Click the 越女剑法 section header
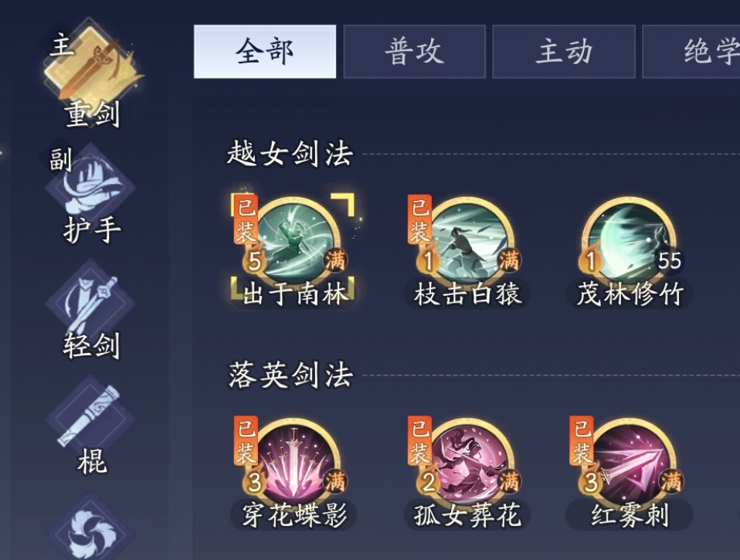The image size is (740, 560). point(290,154)
